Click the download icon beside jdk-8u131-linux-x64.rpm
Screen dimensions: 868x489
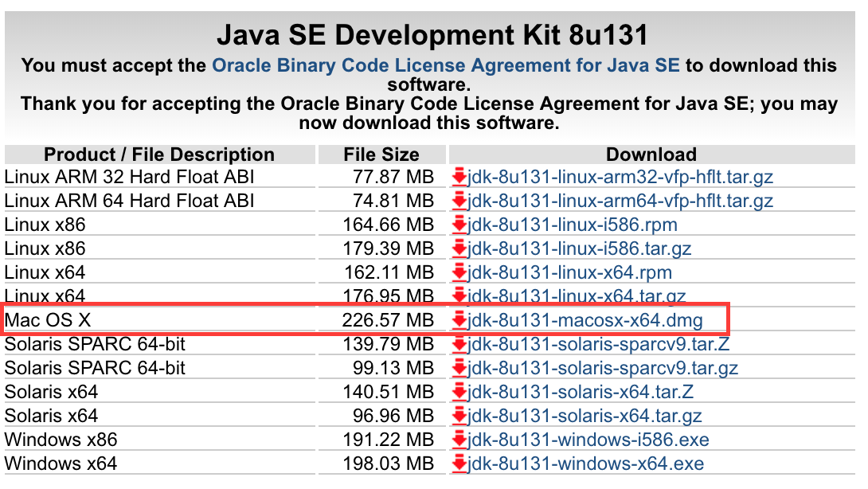[461, 272]
